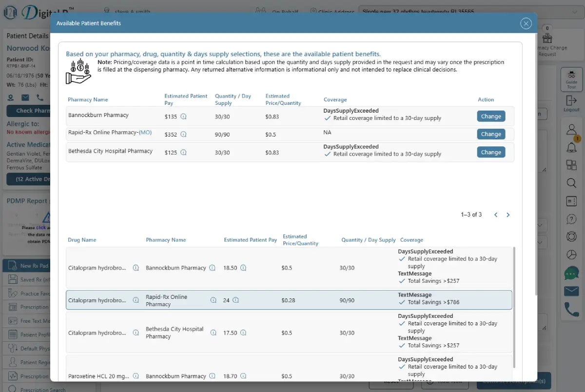Open drug info icon in Citalopram Rapid-Rx row
The image size is (585, 392).
click(136, 300)
